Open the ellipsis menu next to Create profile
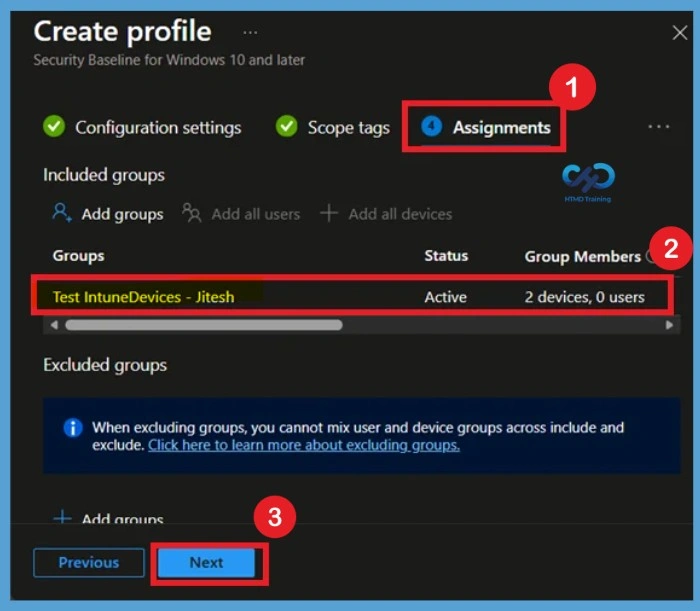Screen dimensions: 700x611 (250, 32)
